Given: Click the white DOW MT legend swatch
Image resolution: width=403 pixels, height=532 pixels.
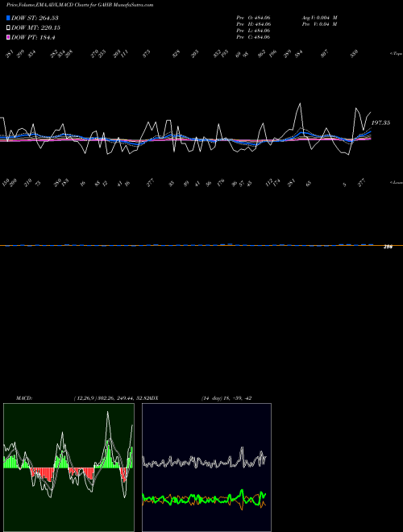Looking at the screenshot, I should coord(8,27).
